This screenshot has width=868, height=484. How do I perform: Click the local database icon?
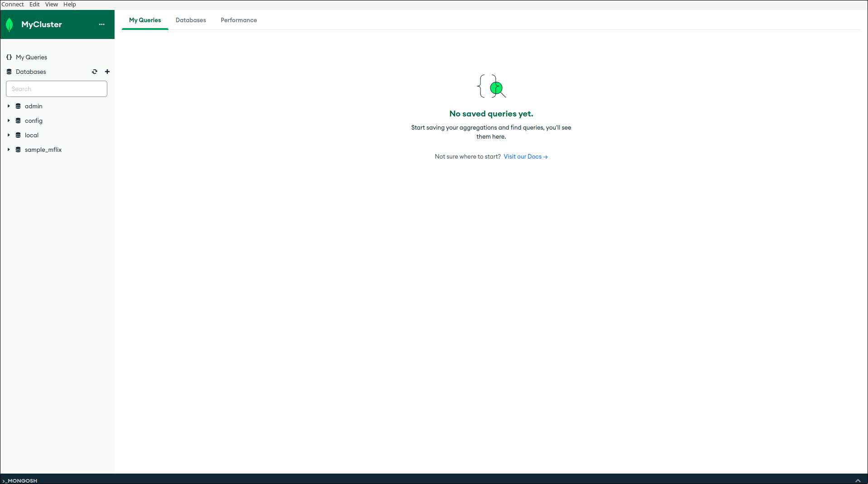(18, 135)
